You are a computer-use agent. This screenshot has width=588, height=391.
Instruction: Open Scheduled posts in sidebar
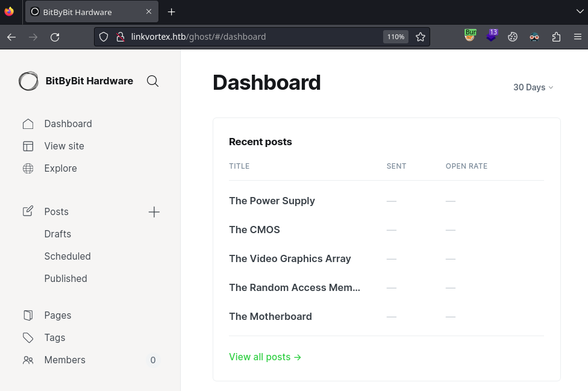pos(67,257)
